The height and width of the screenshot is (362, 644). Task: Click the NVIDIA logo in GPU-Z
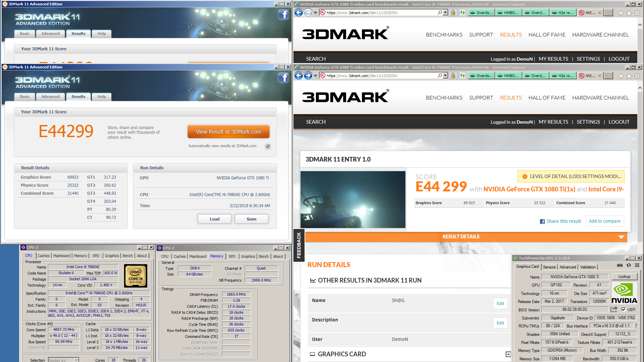click(624, 293)
